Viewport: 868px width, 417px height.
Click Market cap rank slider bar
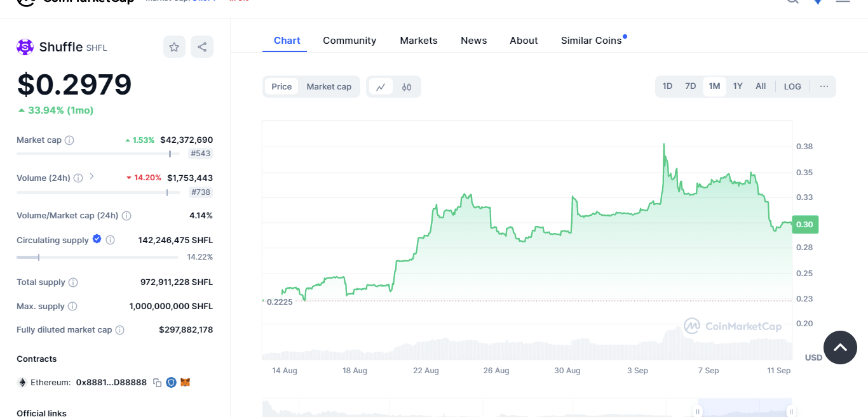(98, 154)
